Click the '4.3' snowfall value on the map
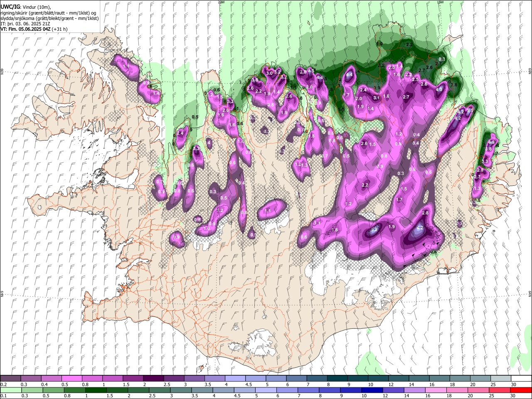532x399 pixels. pos(439,89)
